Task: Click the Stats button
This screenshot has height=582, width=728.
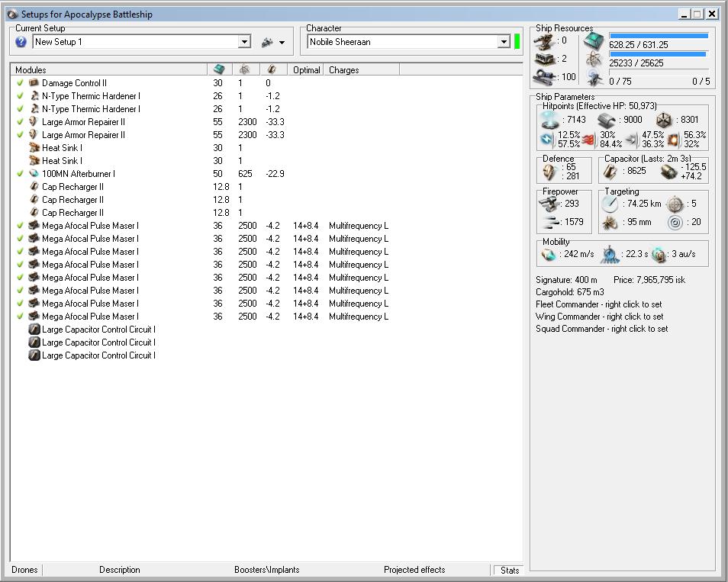Action: (x=509, y=571)
